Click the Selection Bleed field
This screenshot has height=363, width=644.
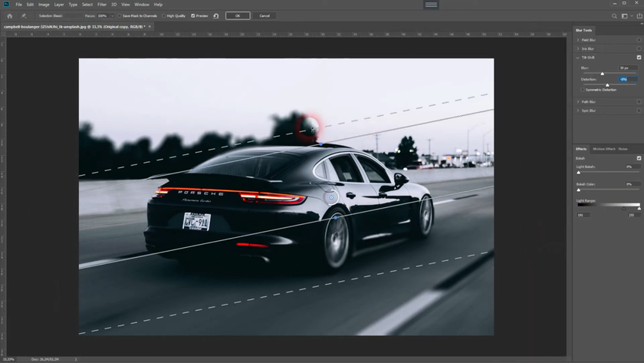[73, 16]
